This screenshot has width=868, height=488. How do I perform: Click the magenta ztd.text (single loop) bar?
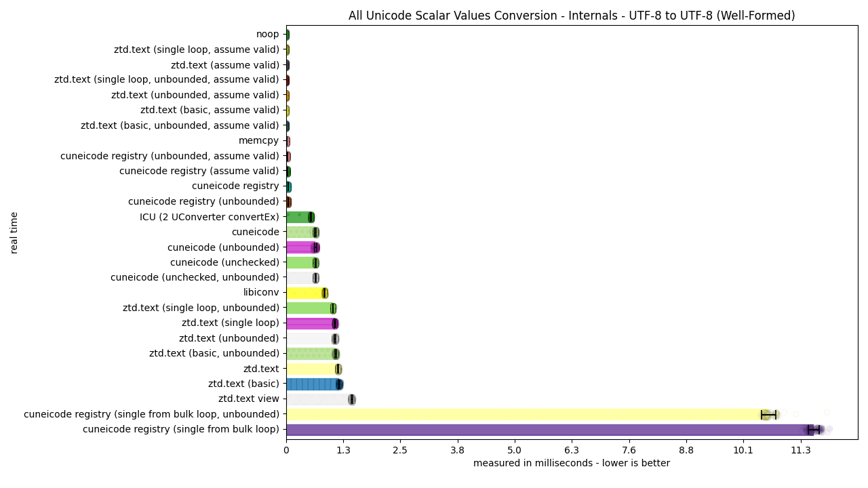pyautogui.click(x=311, y=323)
